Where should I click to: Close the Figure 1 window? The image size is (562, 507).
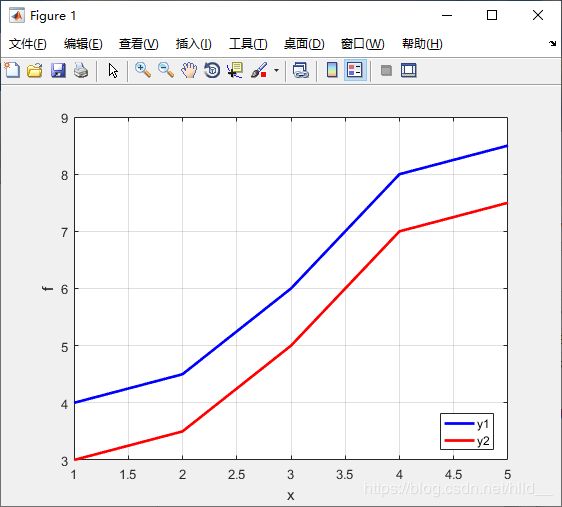538,15
